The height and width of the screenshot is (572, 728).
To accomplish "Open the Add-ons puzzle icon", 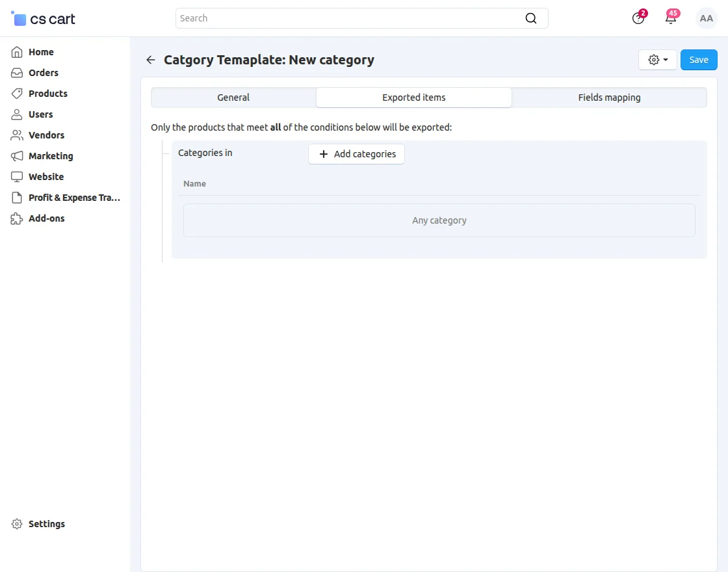I will (x=18, y=218).
